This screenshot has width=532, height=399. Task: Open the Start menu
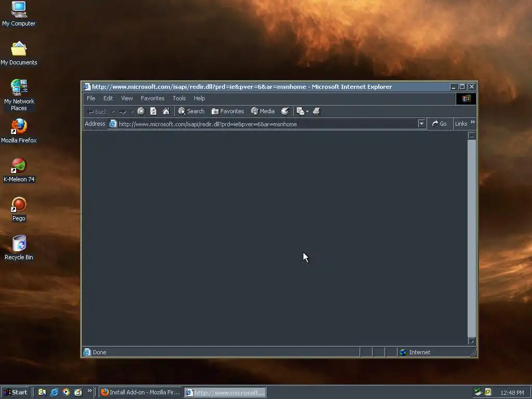pos(15,392)
